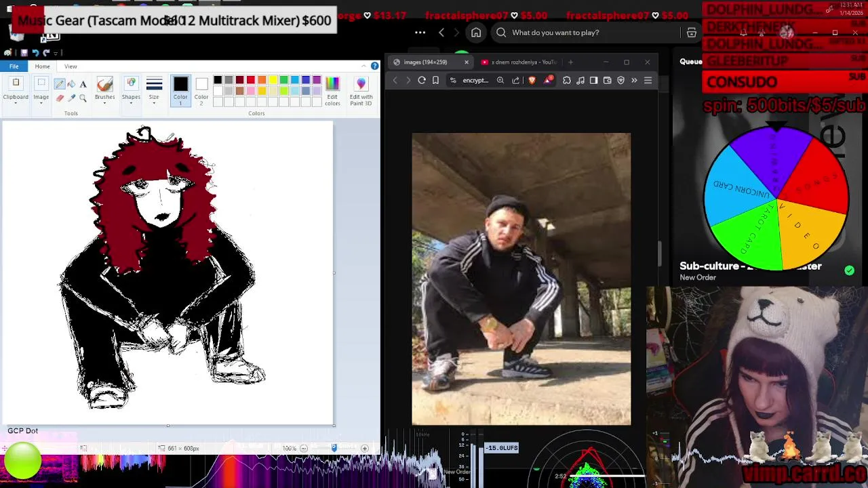
Task: Toggle browser sidebar panel icon
Action: [594, 81]
